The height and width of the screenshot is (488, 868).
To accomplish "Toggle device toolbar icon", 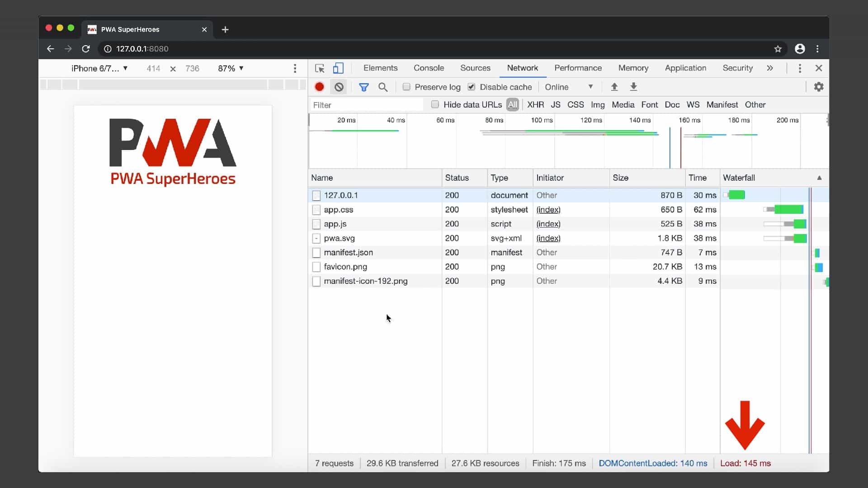I will click(338, 68).
